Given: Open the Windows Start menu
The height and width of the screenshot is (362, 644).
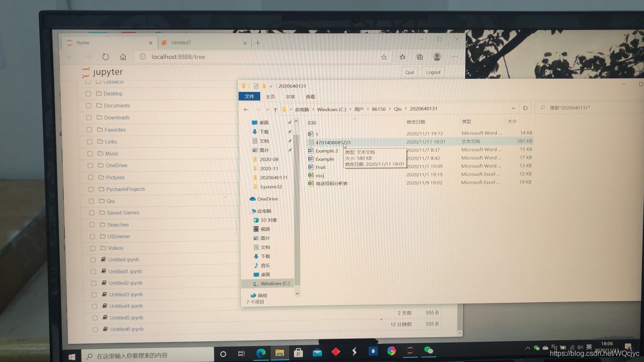Looking at the screenshot, I should point(72,357).
